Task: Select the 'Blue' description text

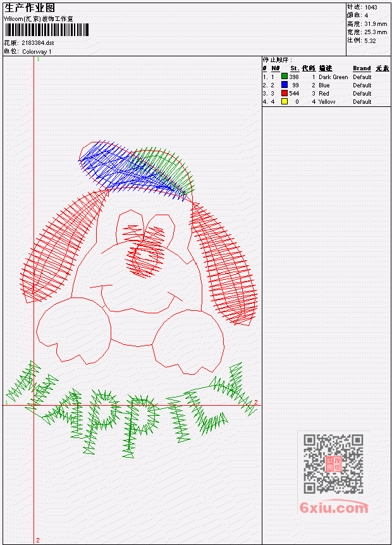Action: (x=324, y=85)
